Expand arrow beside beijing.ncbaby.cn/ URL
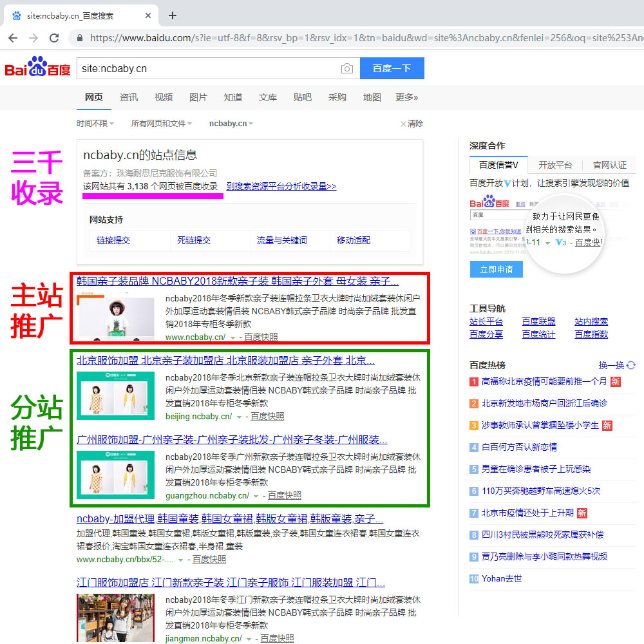Image resolution: width=644 pixels, height=644 pixels. [x=239, y=417]
